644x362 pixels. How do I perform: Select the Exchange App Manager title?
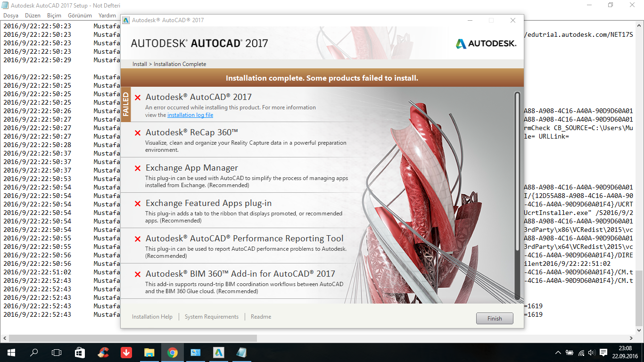tap(192, 168)
